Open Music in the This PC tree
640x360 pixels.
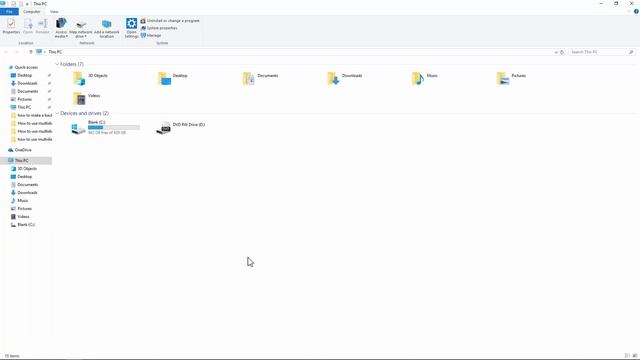pyautogui.click(x=23, y=200)
